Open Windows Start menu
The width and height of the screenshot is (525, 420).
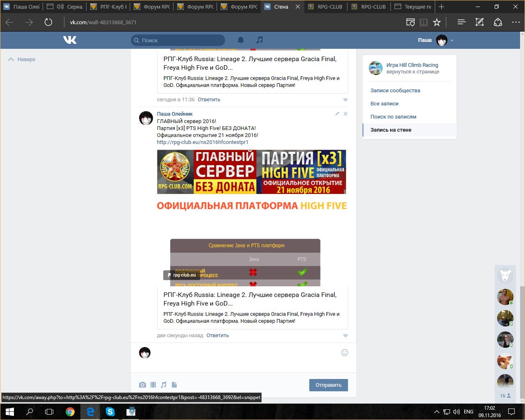pyautogui.click(x=10, y=412)
